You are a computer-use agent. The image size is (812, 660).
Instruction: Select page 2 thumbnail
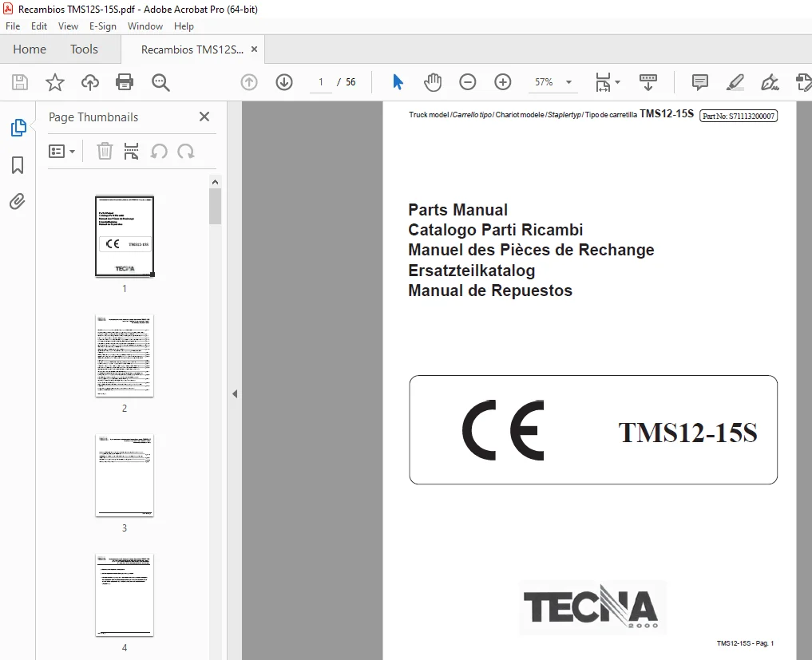125,356
